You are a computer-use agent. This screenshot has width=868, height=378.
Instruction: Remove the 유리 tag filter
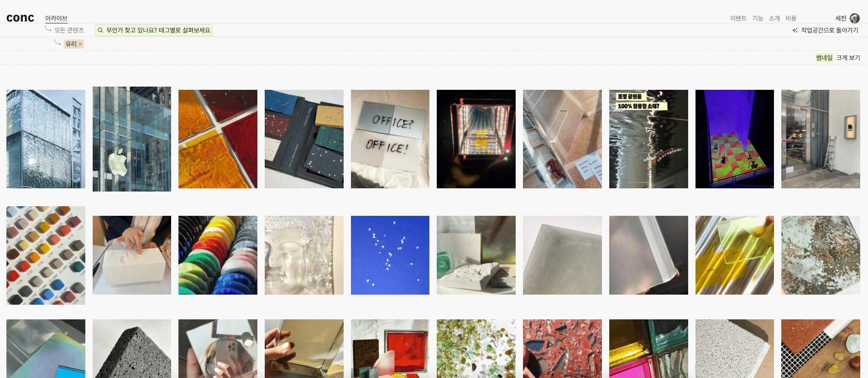(80, 44)
